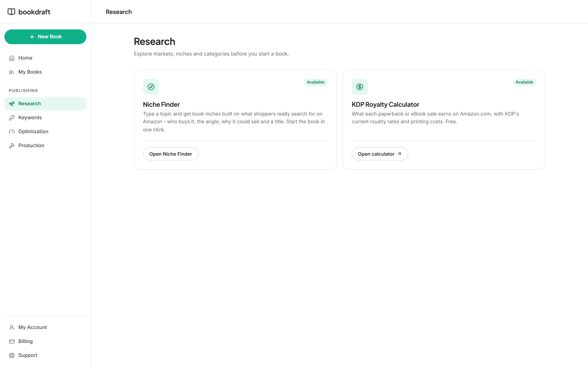This screenshot has height=368, width=588.
Task: Click the Research breadcrumb in top bar
Action: (119, 12)
